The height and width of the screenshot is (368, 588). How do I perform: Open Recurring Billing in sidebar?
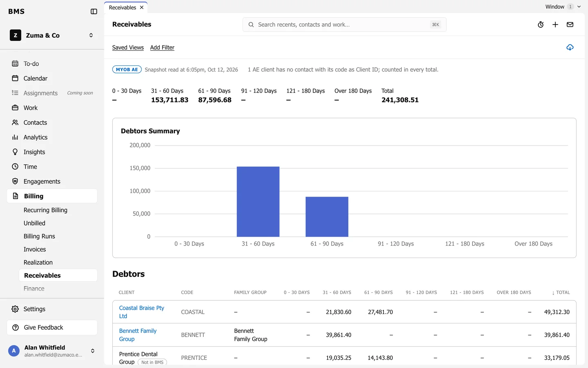click(x=45, y=210)
